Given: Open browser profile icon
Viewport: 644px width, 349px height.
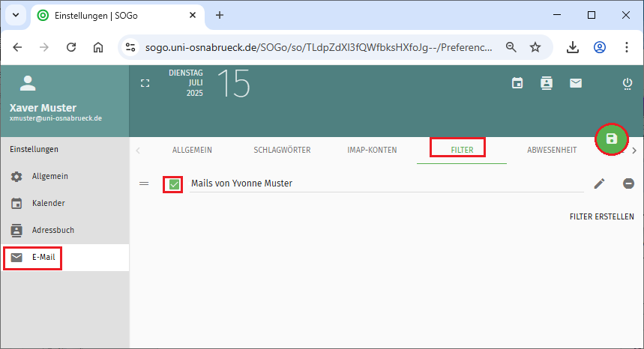Looking at the screenshot, I should 600,47.
